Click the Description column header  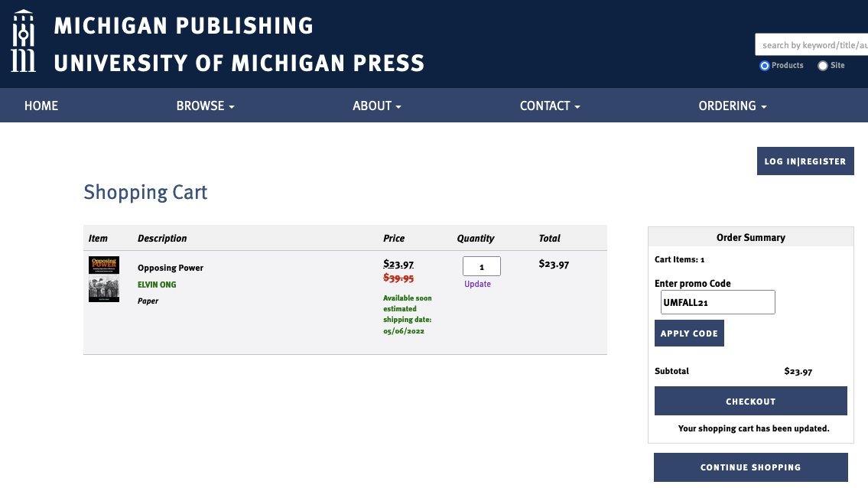pos(162,238)
